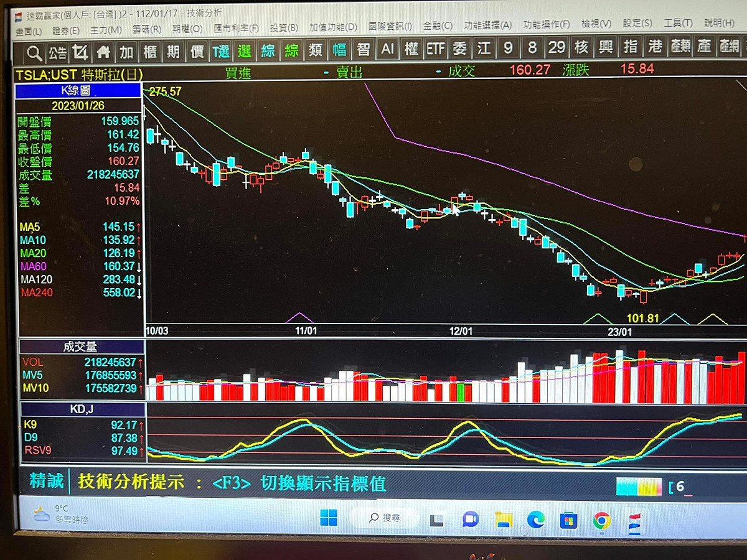
Task: Open the 加值功能(D) menu
Action: [333, 27]
